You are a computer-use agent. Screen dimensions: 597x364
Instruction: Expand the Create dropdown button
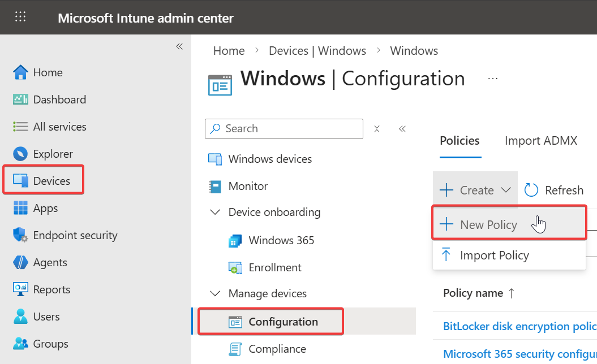tap(475, 190)
